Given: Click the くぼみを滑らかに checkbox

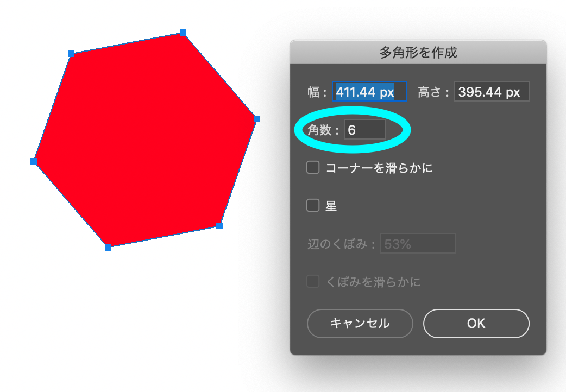Looking at the screenshot, I should tap(313, 282).
